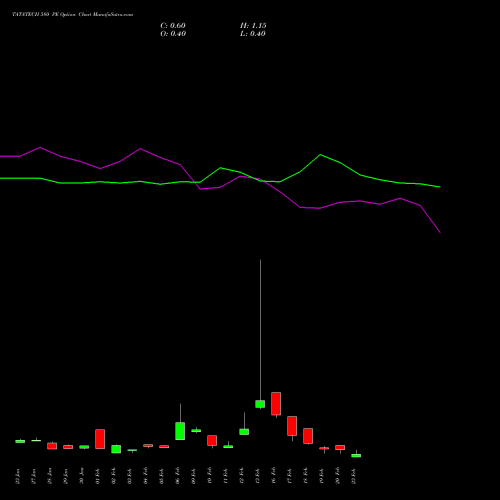Click the '06 Feb' date axis label

click(x=178, y=476)
